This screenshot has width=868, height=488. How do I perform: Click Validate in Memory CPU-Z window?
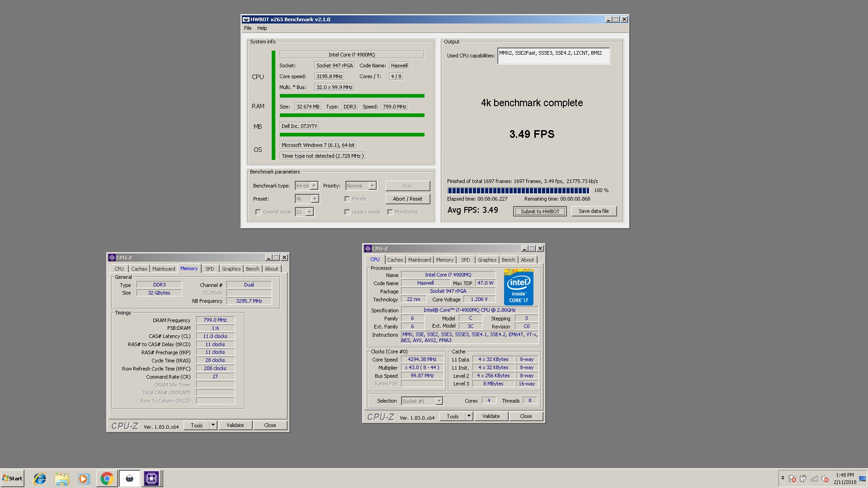tap(235, 425)
